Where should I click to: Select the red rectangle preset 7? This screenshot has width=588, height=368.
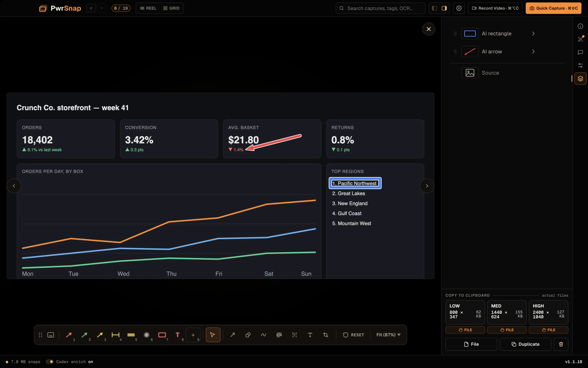[162, 335]
